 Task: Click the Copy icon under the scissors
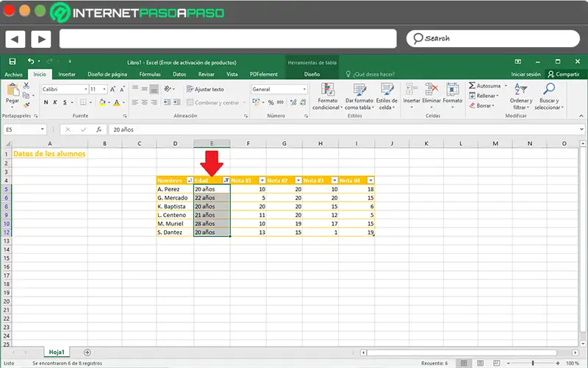[26, 96]
